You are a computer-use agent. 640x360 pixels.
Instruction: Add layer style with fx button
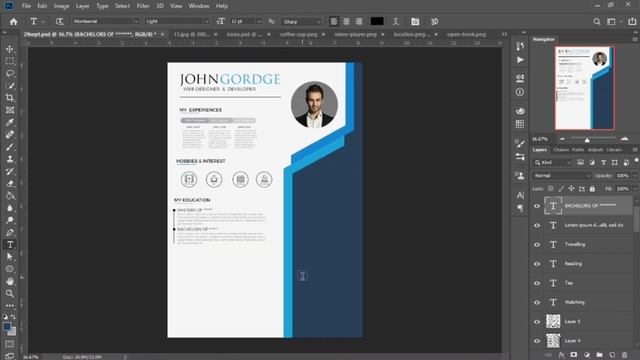(562, 355)
